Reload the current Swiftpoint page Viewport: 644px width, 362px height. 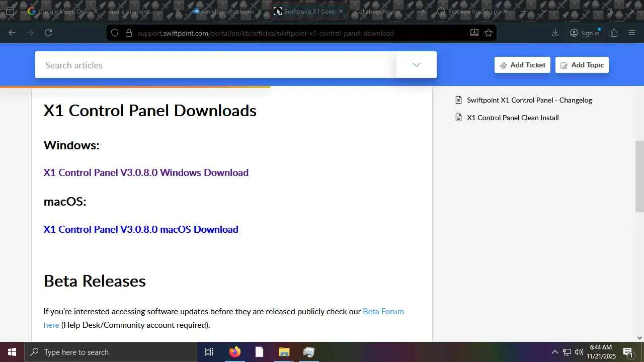[x=48, y=33]
